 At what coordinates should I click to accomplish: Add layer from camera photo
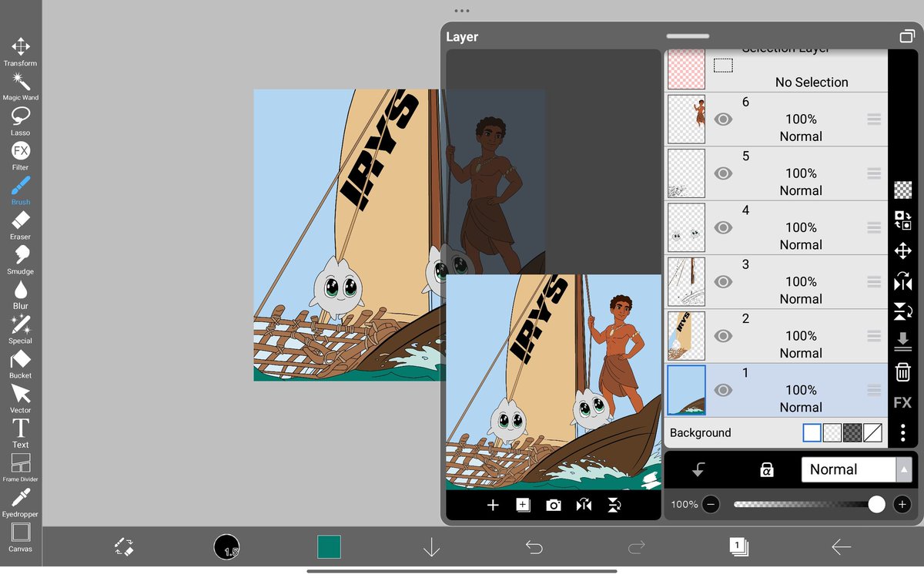(x=554, y=505)
